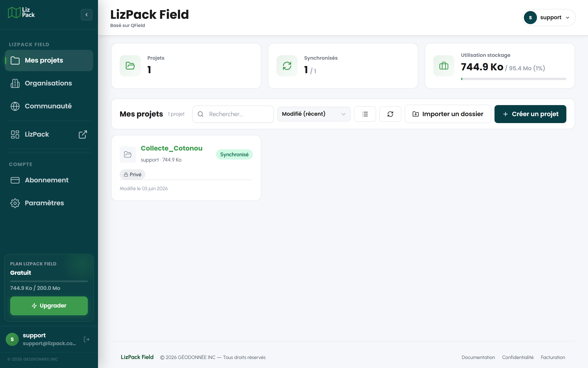588x368 pixels.
Task: Open the Facturation footer link
Action: pyautogui.click(x=553, y=357)
